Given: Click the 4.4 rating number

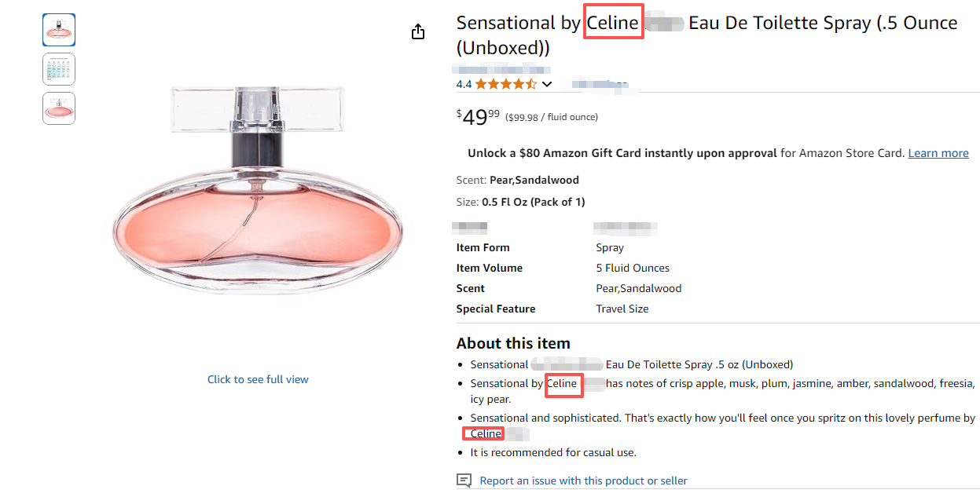Looking at the screenshot, I should click(x=464, y=84).
